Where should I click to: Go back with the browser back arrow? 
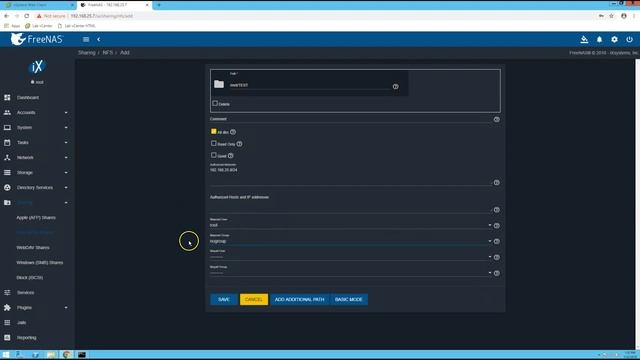(x=7, y=16)
